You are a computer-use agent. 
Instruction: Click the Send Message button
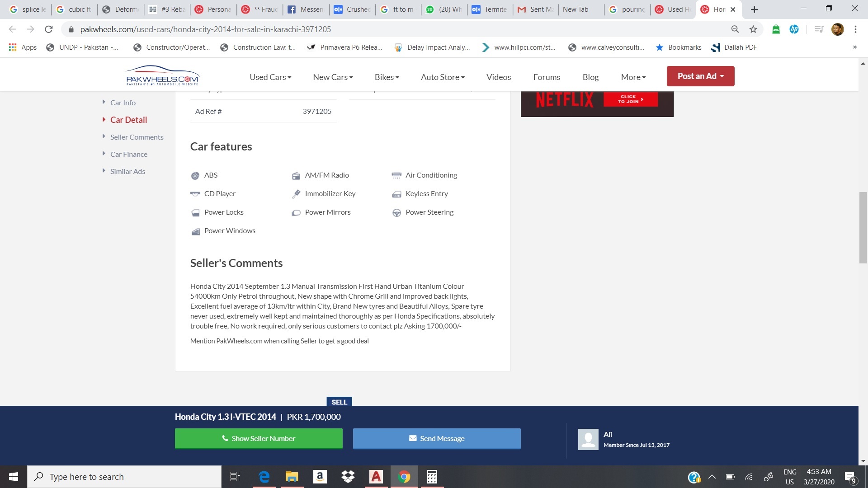[x=437, y=438]
